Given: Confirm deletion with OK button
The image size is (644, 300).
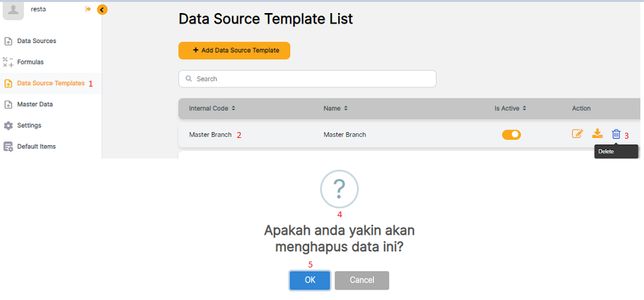Looking at the screenshot, I should 310,280.
